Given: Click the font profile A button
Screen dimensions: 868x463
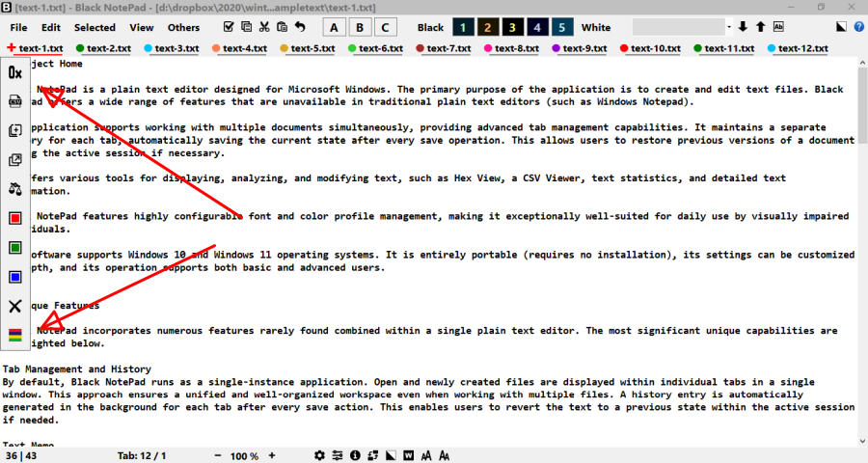Looking at the screenshot, I should (334, 27).
